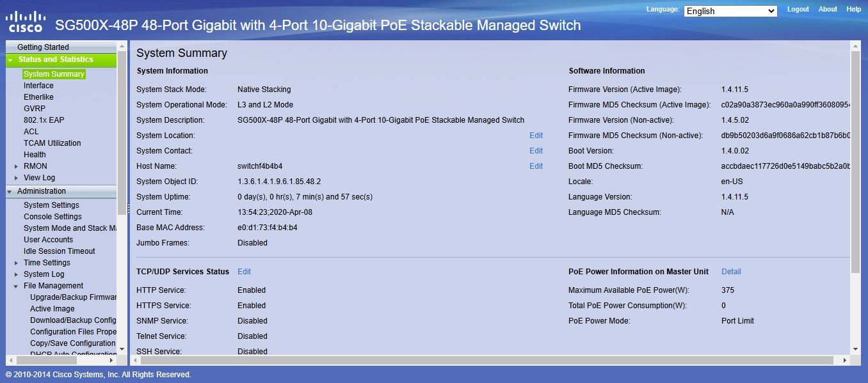
Task: Open the Language dropdown
Action: [730, 11]
